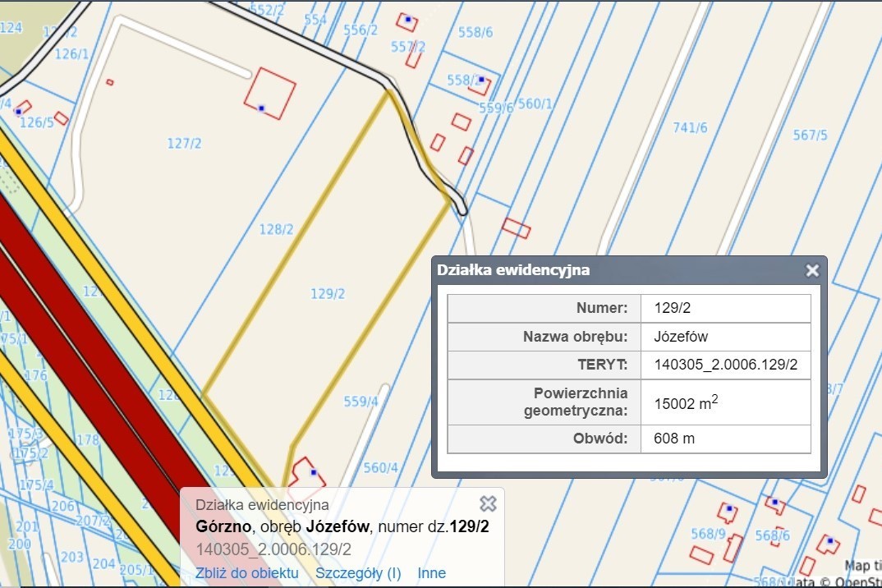Click parcel 741/6 on the map
This screenshot has height=588, width=882.
(x=690, y=127)
